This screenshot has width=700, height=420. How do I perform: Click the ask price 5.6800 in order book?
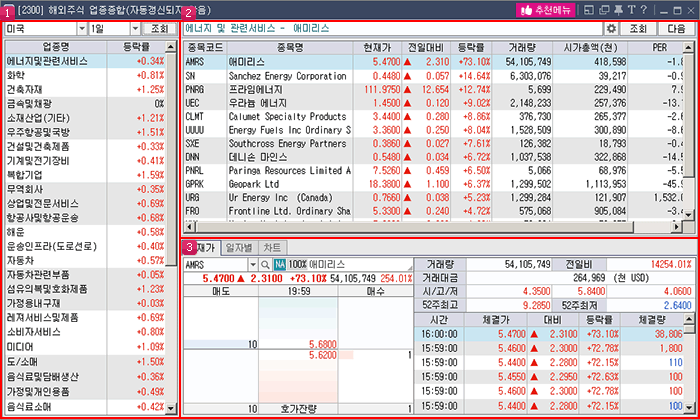(323, 344)
